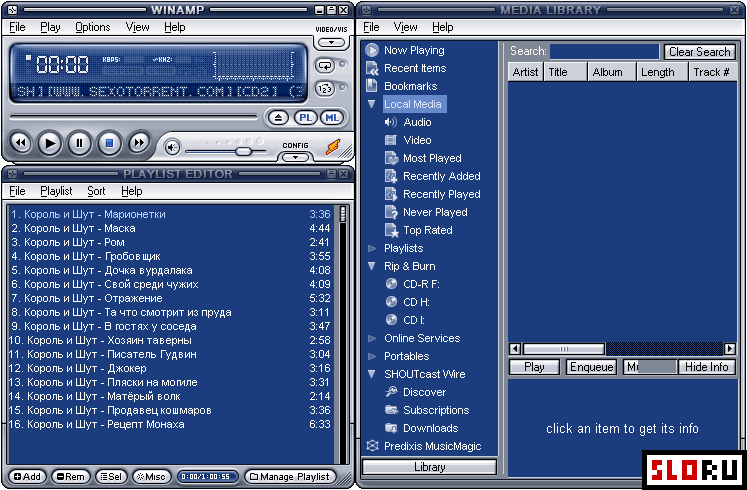
Task: Select track 12 Король и Шут - Джокер
Action: (170, 368)
